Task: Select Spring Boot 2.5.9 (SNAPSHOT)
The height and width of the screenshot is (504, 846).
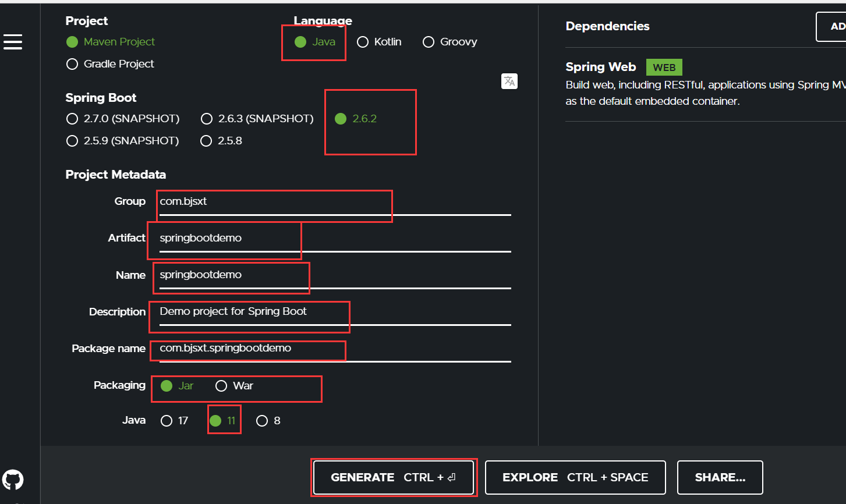Action: [x=123, y=141]
